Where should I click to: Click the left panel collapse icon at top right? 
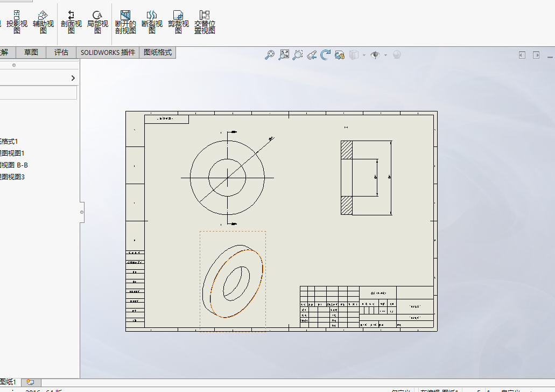(522, 55)
